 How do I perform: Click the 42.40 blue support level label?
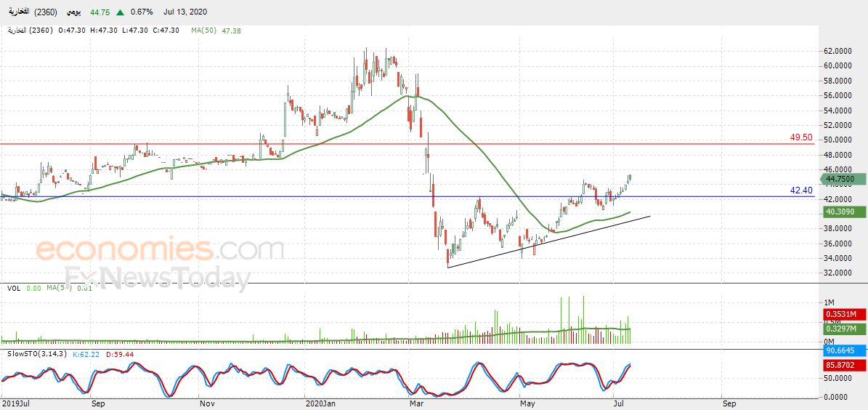pyautogui.click(x=801, y=190)
